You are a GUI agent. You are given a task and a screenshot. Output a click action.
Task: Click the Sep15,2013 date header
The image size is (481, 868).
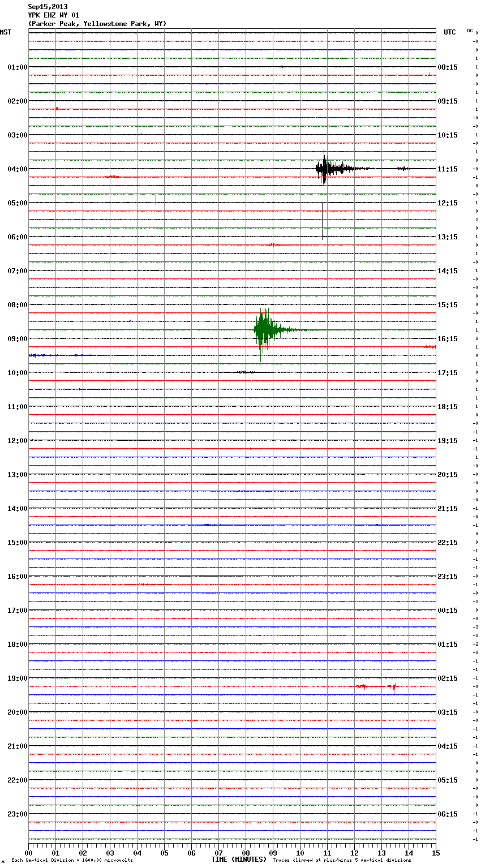[x=48, y=7]
